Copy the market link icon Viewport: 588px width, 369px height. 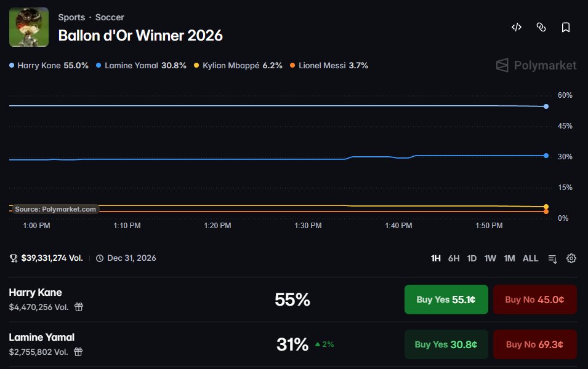point(541,27)
